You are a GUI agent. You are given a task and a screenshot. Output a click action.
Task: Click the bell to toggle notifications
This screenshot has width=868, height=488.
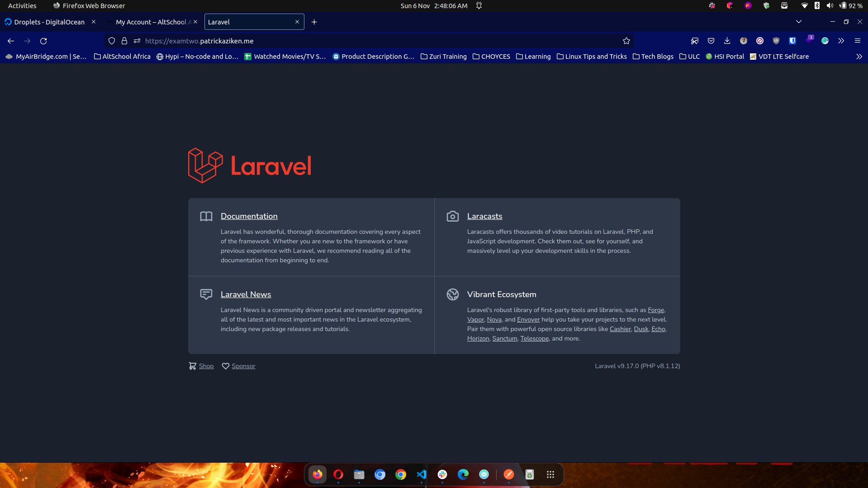pyautogui.click(x=479, y=5)
